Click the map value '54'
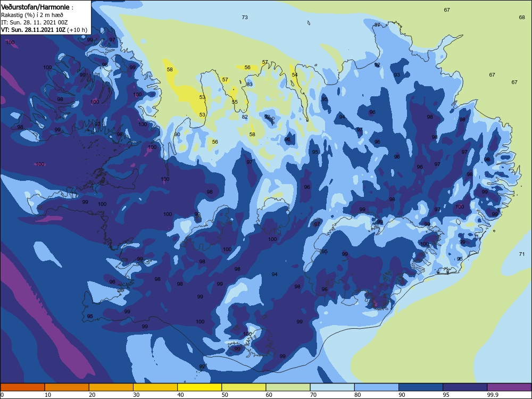Image resolution: width=532 pixels, height=399 pixels. (x=295, y=75)
